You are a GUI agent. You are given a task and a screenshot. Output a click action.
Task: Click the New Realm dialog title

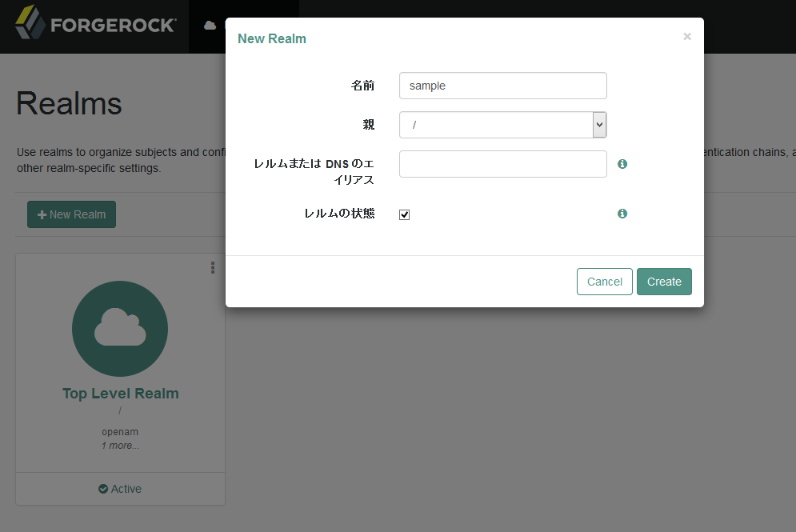click(272, 38)
